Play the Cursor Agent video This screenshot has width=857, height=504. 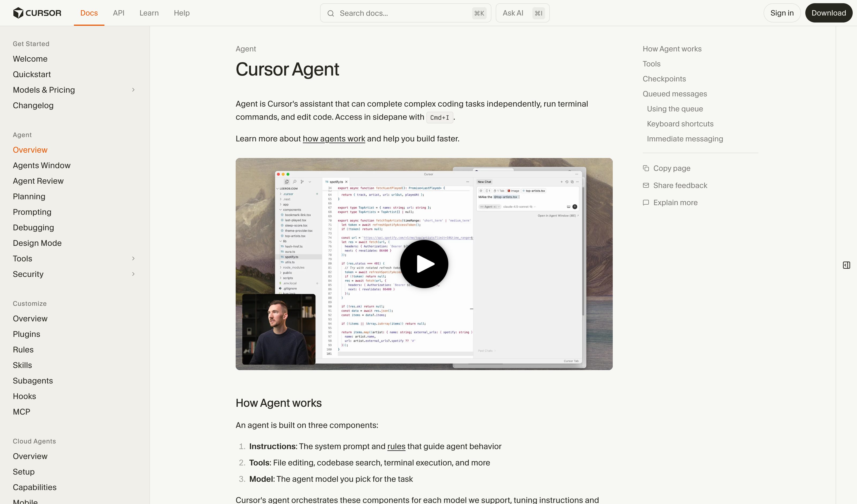click(424, 264)
